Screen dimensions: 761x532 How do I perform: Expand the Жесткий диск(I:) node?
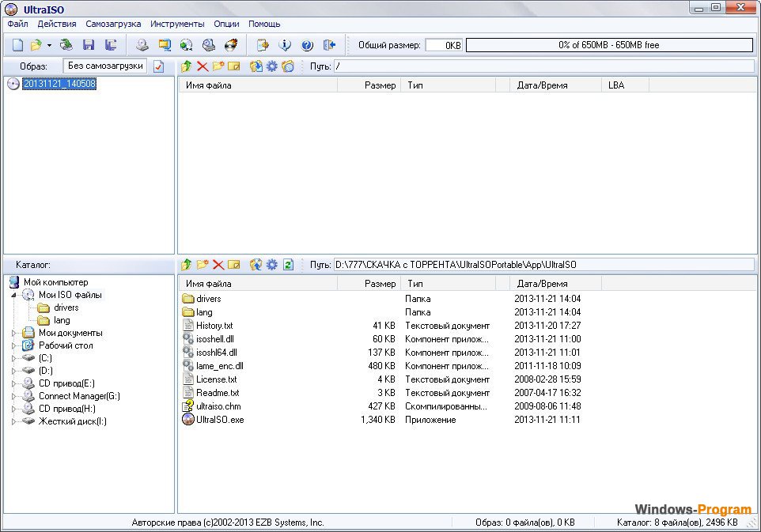click(x=14, y=421)
